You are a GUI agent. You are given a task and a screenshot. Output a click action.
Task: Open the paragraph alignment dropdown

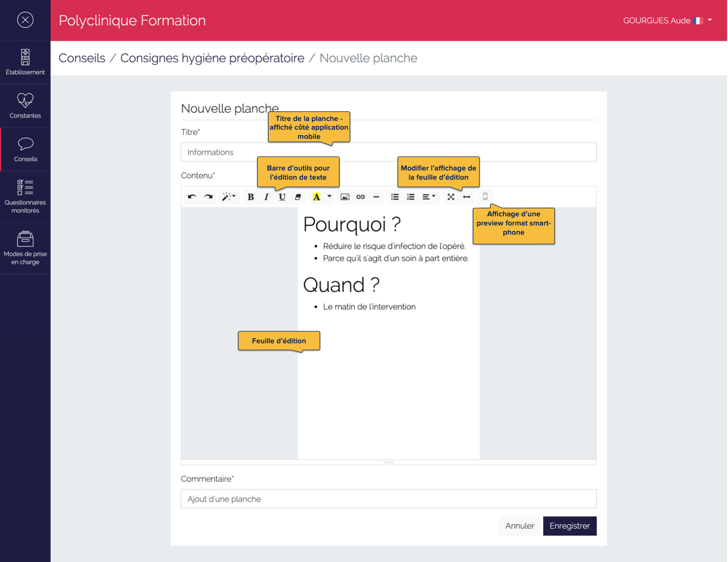pos(429,197)
